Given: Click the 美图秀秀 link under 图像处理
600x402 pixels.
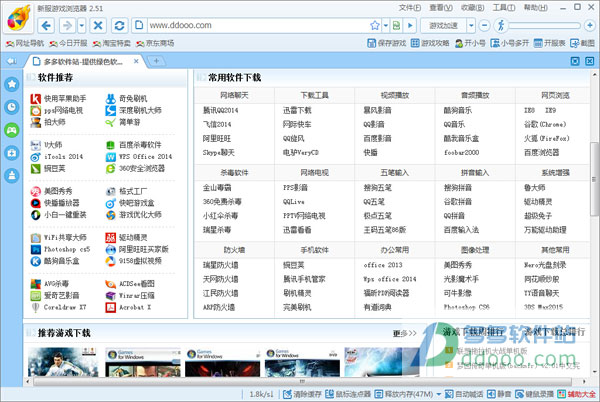Looking at the screenshot, I should 458,265.
